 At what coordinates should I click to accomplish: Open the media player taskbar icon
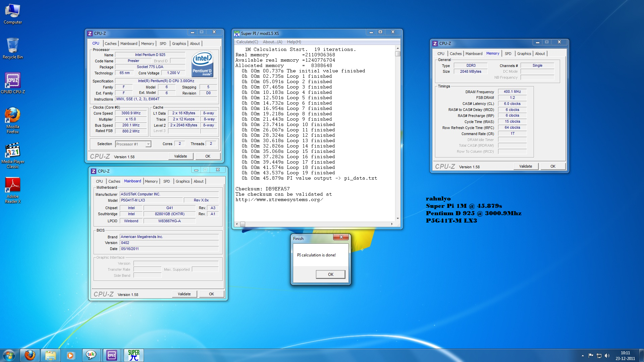71,355
